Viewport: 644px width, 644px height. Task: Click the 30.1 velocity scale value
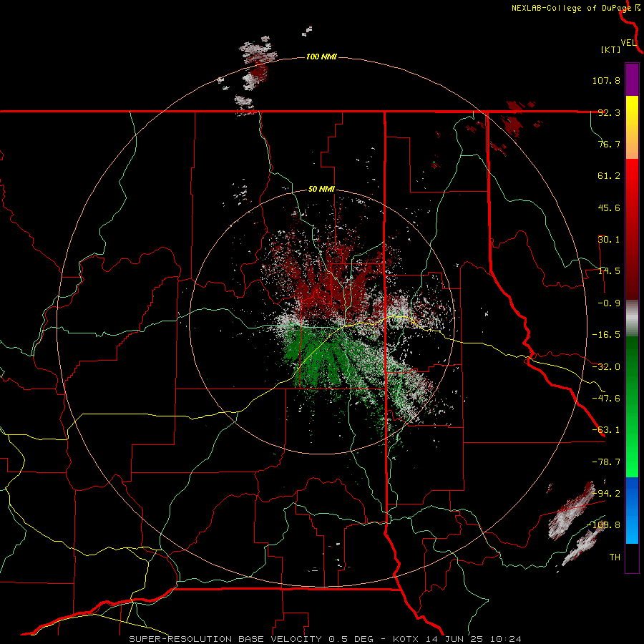(609, 240)
